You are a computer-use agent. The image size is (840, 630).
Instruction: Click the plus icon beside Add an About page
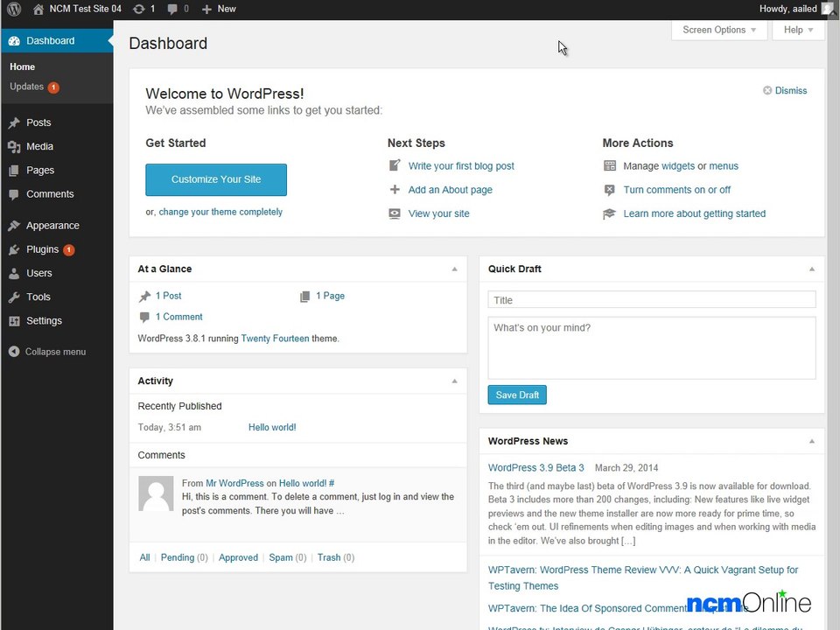pyautogui.click(x=395, y=189)
